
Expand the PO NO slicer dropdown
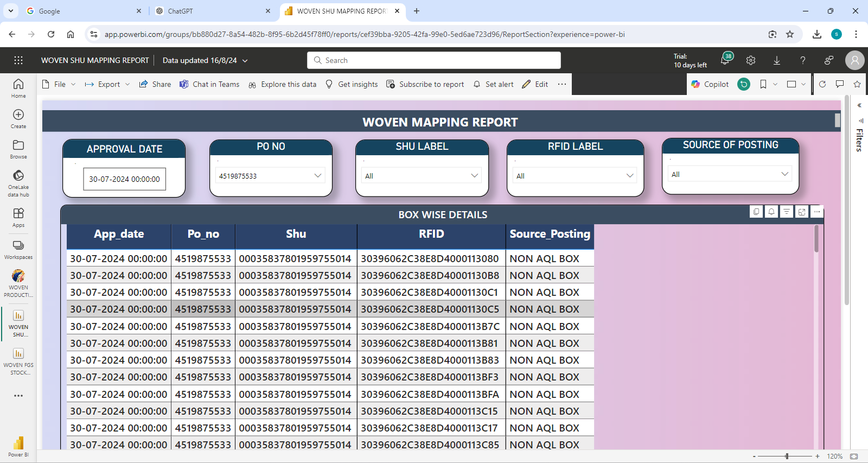pyautogui.click(x=318, y=175)
